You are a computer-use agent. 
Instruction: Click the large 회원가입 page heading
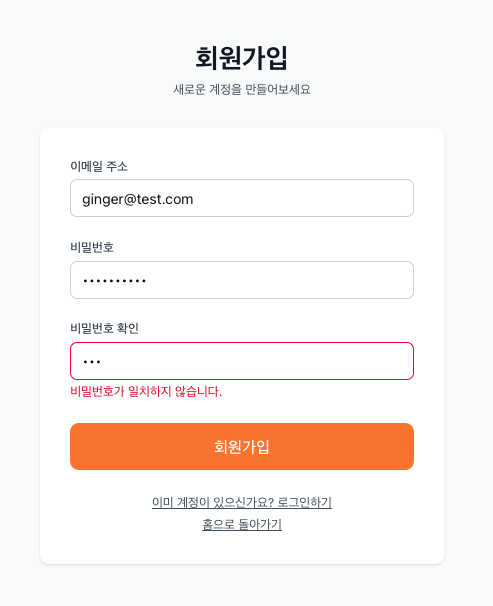pyautogui.click(x=241, y=58)
